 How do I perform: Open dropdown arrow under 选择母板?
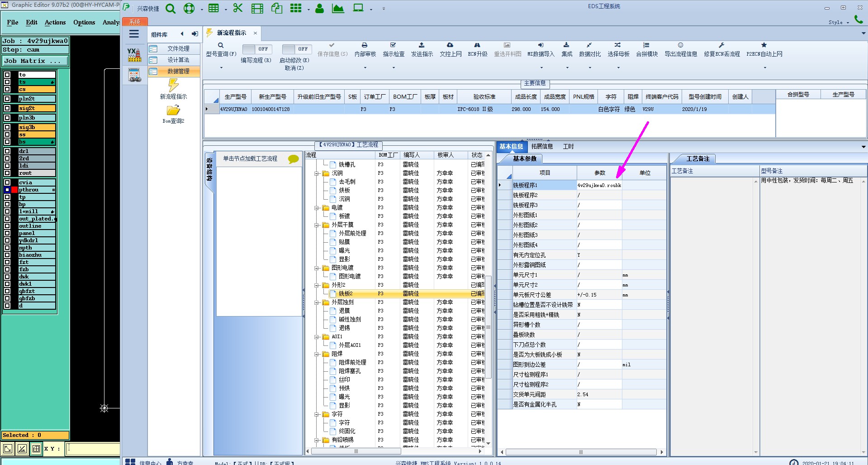pos(618,68)
